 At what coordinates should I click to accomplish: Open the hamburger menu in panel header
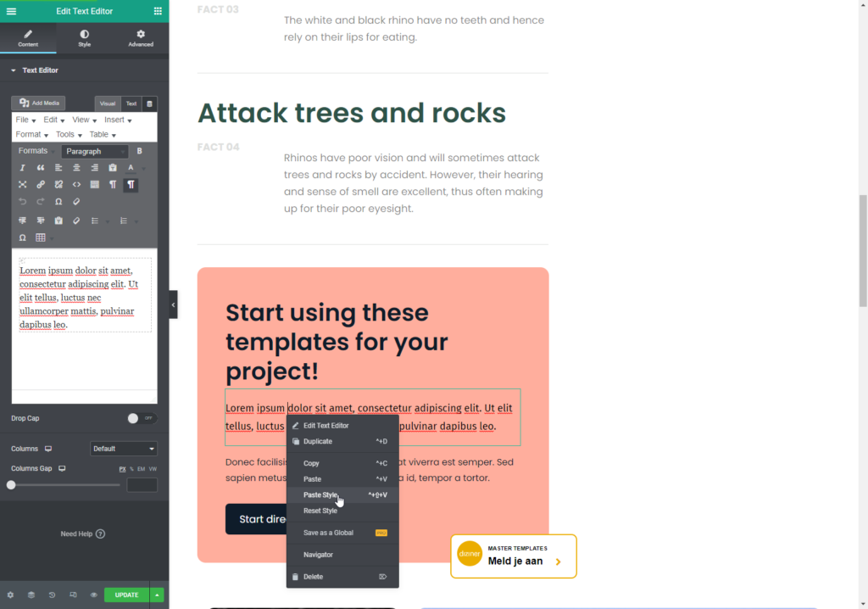tap(11, 11)
